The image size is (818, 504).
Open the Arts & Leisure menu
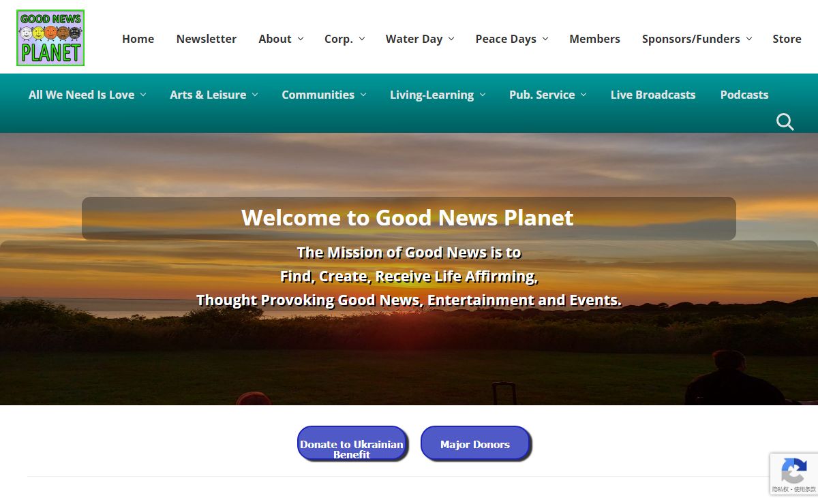pyautogui.click(x=208, y=95)
